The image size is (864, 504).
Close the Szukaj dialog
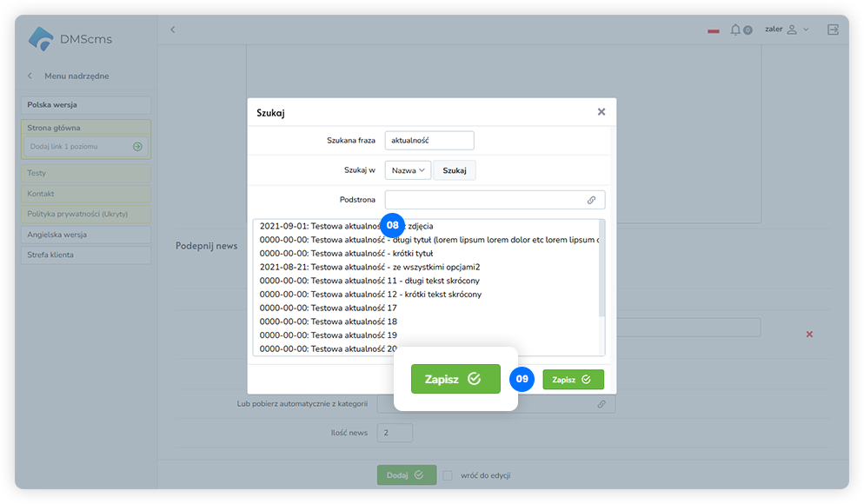[601, 112]
